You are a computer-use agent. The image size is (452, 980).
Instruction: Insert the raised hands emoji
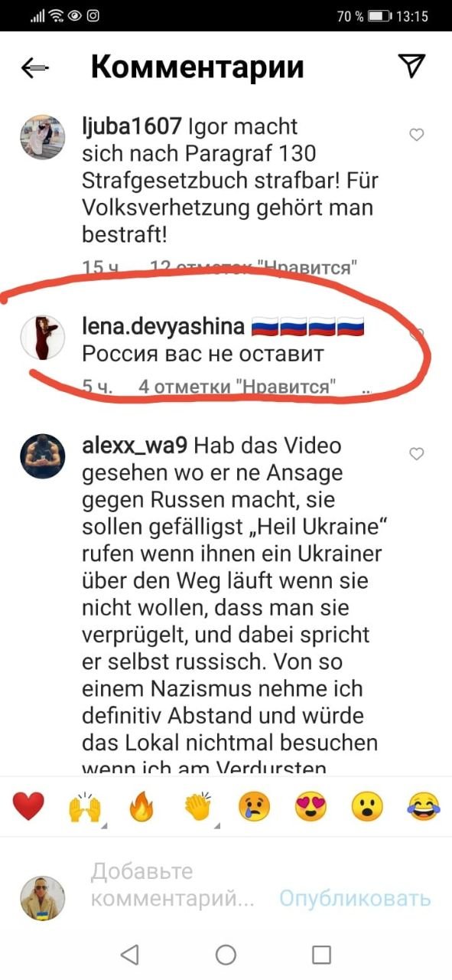click(84, 808)
